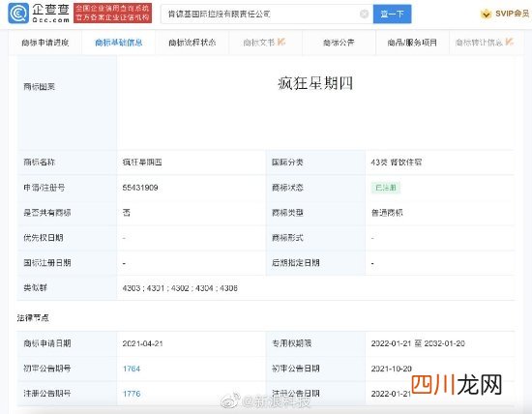
Task: Click the 商标图案 row label
Action: tap(39, 87)
